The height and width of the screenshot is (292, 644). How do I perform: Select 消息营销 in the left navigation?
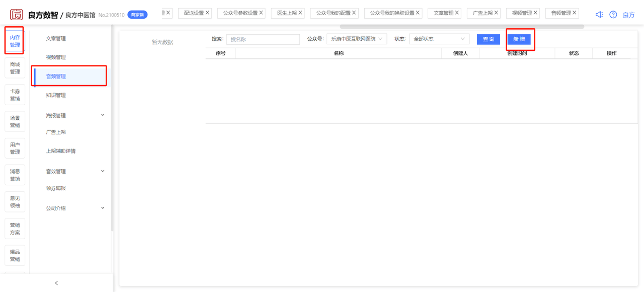click(15, 175)
